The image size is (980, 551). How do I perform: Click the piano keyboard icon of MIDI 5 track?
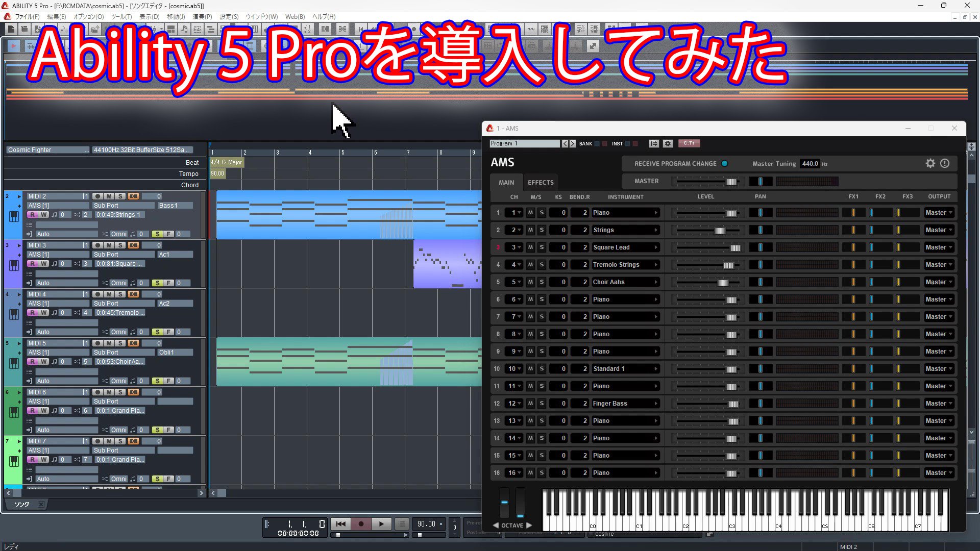pyautogui.click(x=14, y=363)
